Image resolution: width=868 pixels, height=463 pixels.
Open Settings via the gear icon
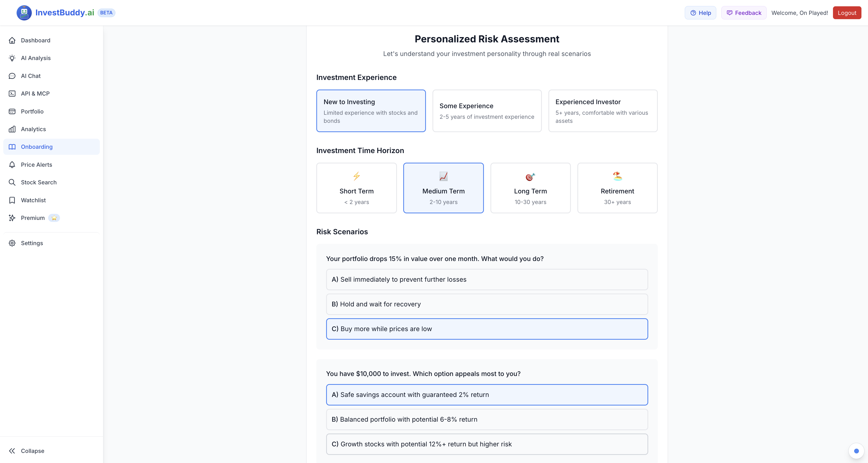coord(12,243)
